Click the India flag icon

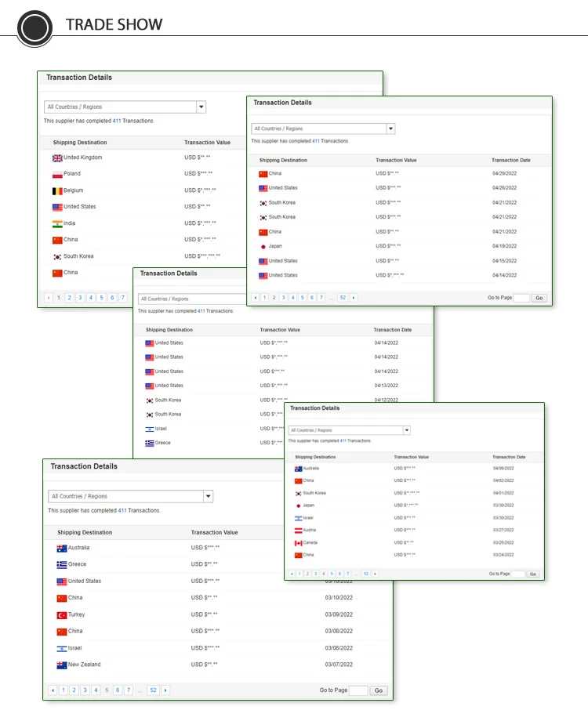pos(57,223)
